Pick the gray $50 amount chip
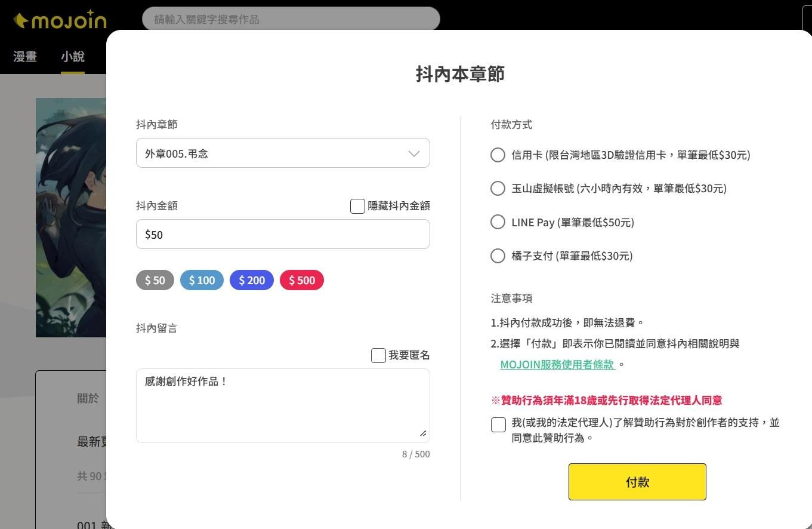The width and height of the screenshot is (812, 529). (155, 280)
